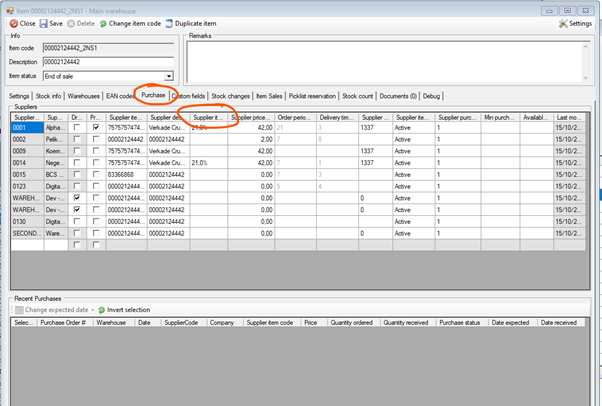
Task: Click the Purchase status column header
Action: point(462,323)
